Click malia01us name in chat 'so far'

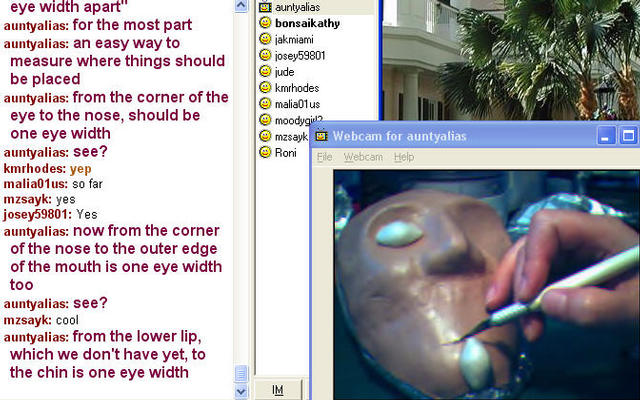[36, 184]
